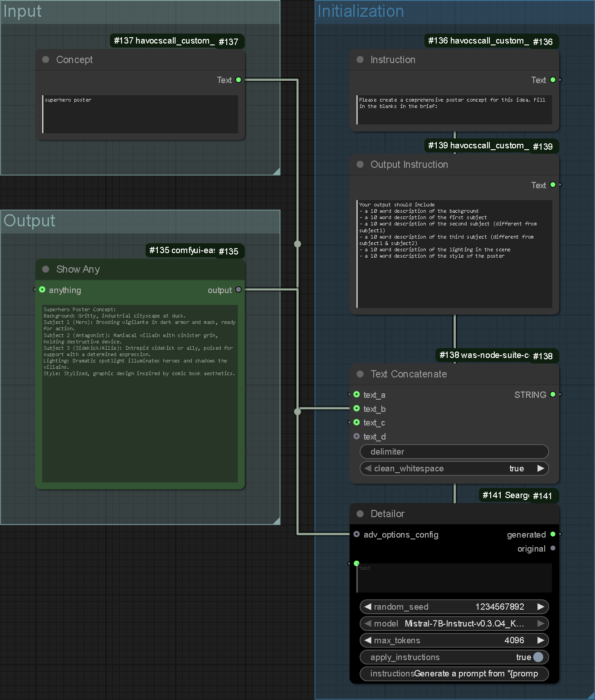Collapse the Output Instruction node dot
Viewport: 595px width, 700px height.
(x=360, y=164)
